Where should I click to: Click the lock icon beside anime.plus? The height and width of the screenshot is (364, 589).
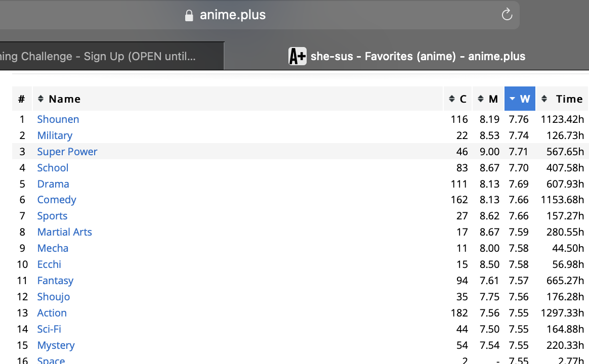click(189, 16)
